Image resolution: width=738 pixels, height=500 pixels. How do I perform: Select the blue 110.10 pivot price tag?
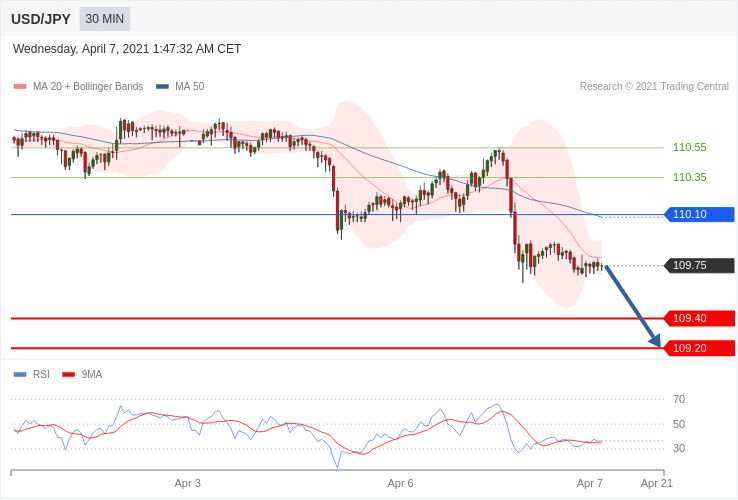(699, 215)
